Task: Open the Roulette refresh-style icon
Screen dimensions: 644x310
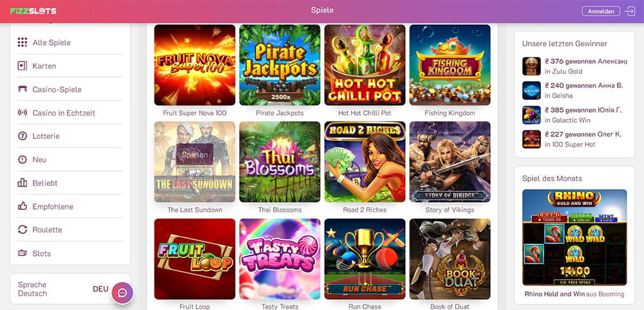Action: pyautogui.click(x=23, y=230)
